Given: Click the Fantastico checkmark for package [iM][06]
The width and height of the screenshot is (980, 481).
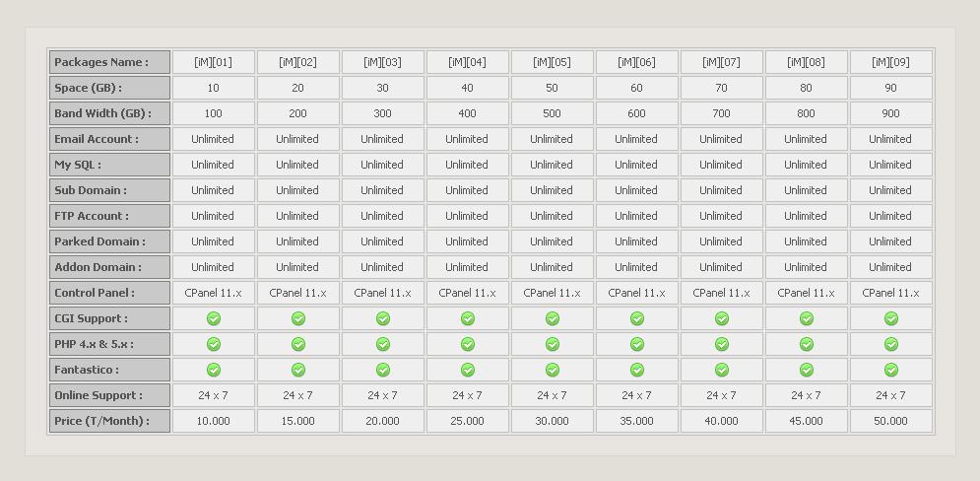Looking at the screenshot, I should pos(637,370).
